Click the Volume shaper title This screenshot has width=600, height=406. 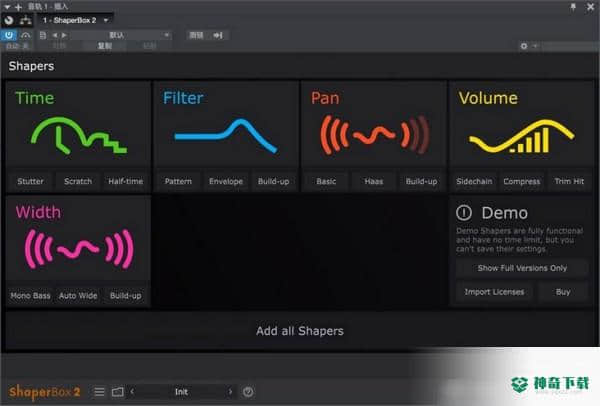coord(488,98)
